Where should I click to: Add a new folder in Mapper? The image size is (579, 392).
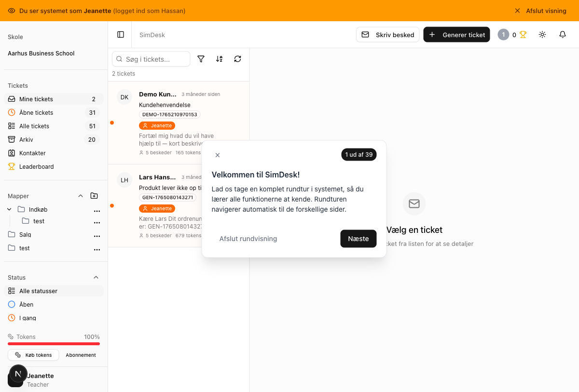click(94, 196)
